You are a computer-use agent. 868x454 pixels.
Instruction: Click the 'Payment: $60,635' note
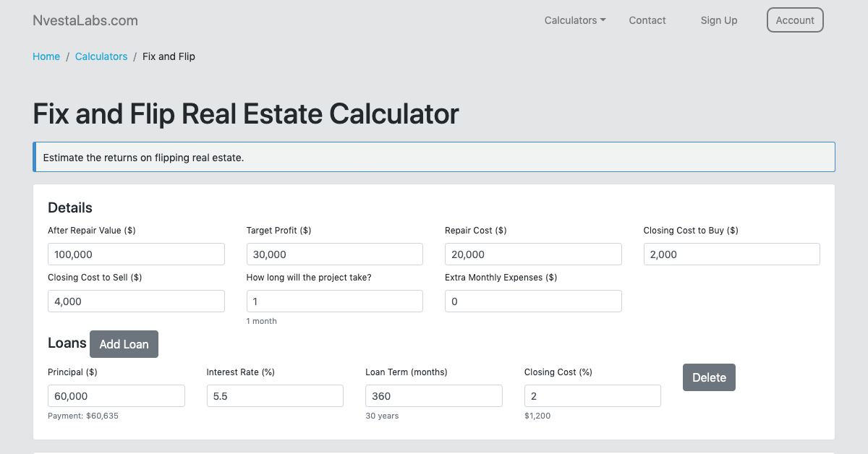tap(83, 416)
